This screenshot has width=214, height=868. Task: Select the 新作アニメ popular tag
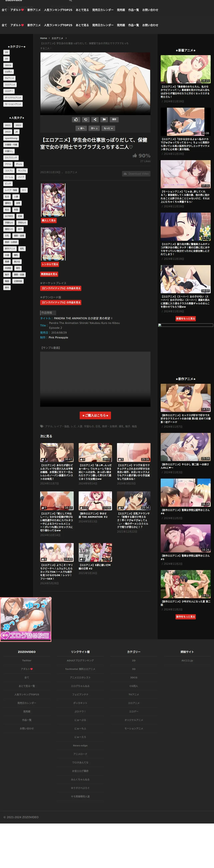[x=10, y=249]
